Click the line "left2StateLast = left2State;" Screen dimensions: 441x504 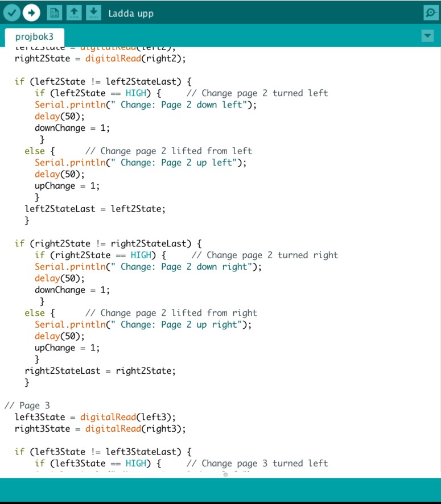[94, 209]
